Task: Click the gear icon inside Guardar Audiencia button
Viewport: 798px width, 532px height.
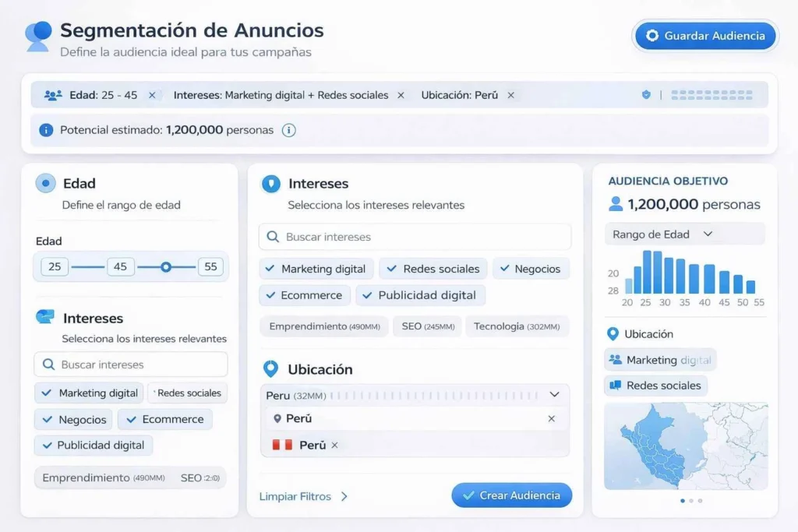Action: [652, 36]
